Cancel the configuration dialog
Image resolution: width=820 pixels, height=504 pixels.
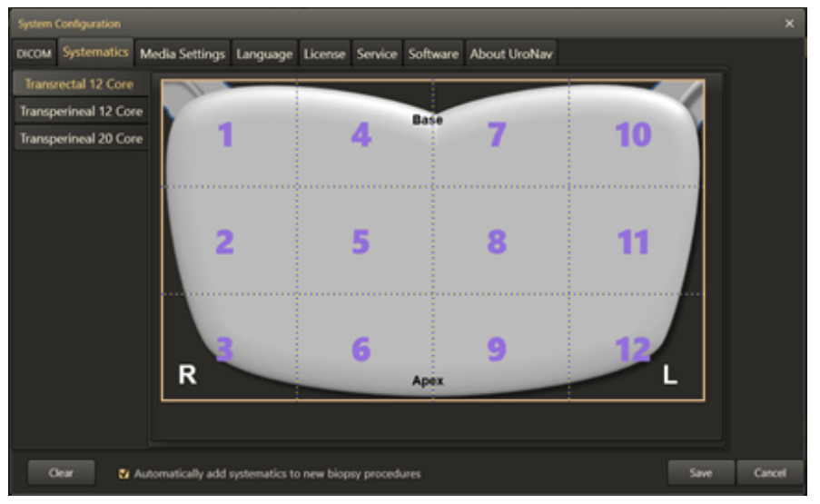click(769, 472)
